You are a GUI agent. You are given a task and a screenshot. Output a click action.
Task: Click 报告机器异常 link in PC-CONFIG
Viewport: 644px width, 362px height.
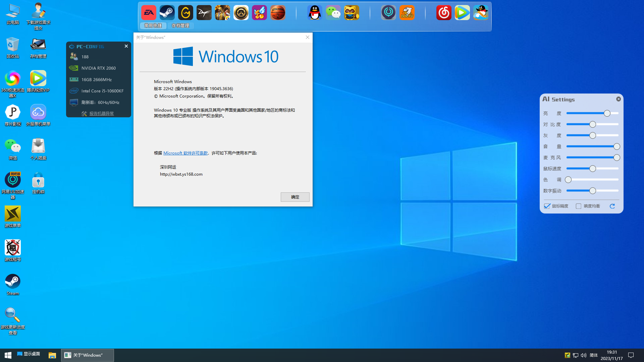[102, 114]
